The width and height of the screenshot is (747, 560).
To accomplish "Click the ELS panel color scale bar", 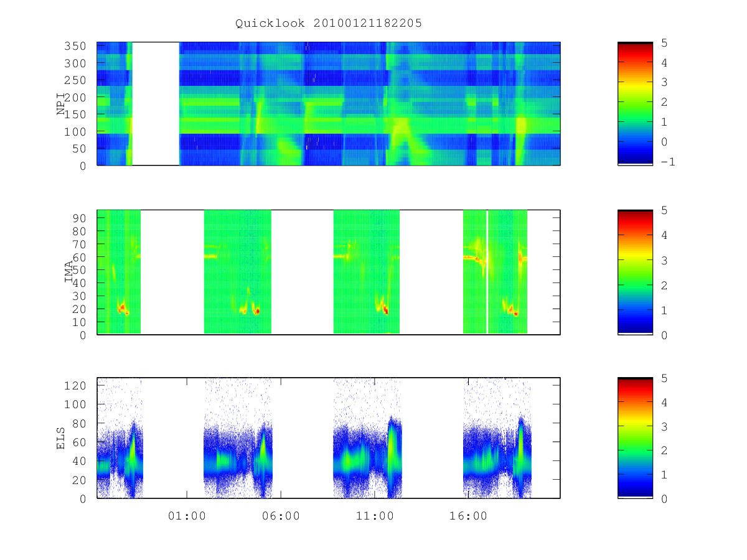I will (x=635, y=438).
